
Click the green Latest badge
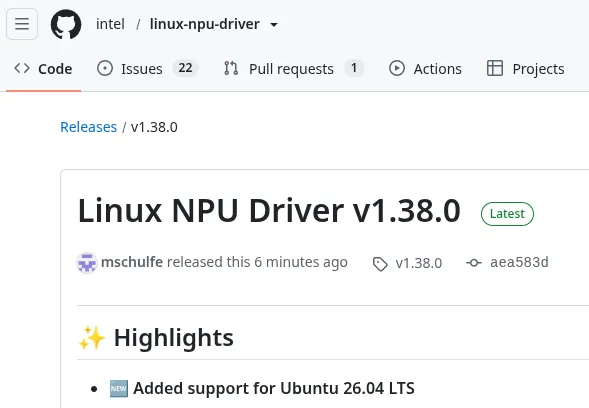pos(507,214)
